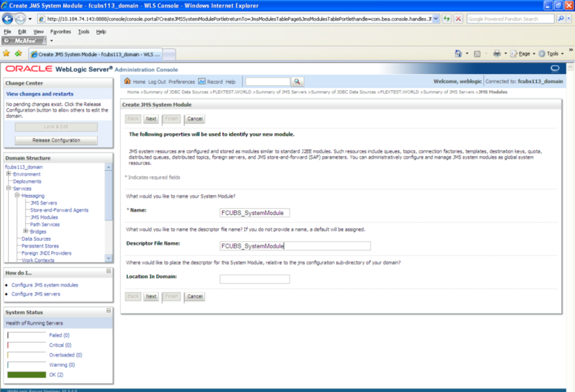This screenshot has height=392, width=575.
Task: Click the WebLogic console Home icon
Action: [127, 81]
